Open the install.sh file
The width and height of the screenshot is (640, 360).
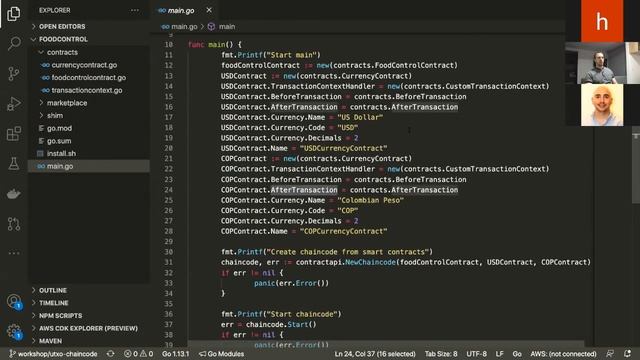point(61,153)
